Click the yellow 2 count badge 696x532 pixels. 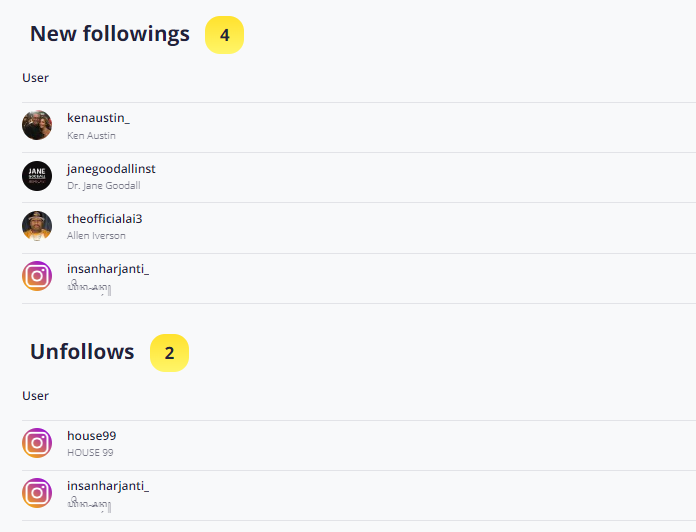click(x=170, y=353)
